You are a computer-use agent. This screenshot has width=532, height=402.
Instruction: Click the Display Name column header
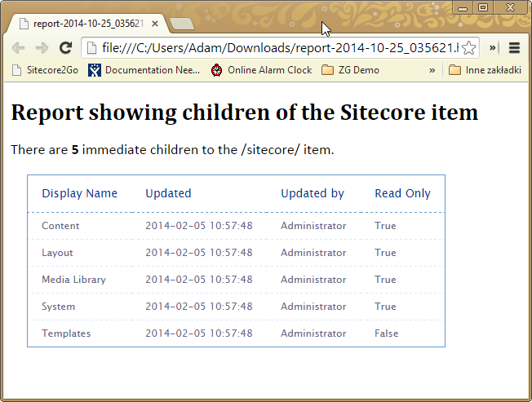pyautogui.click(x=79, y=193)
